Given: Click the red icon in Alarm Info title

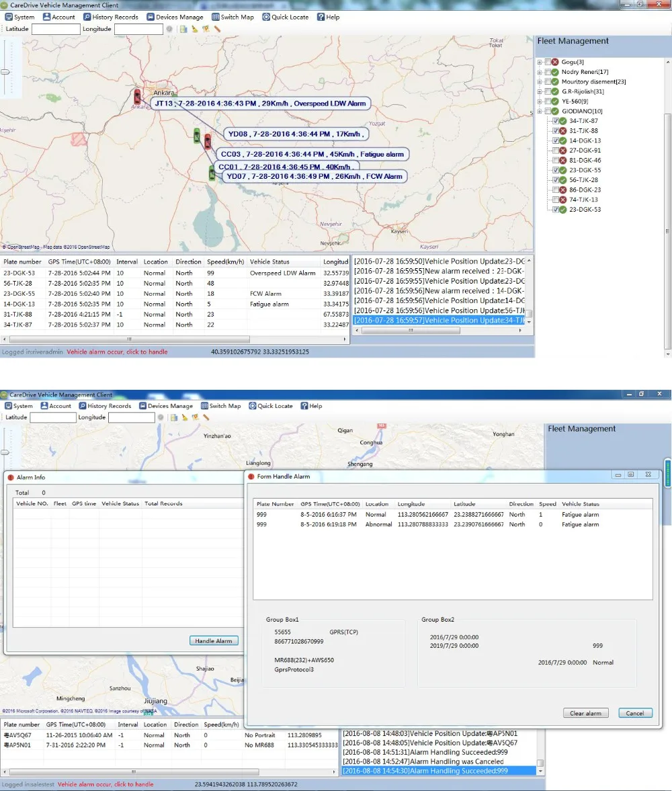Looking at the screenshot, I should [x=11, y=477].
